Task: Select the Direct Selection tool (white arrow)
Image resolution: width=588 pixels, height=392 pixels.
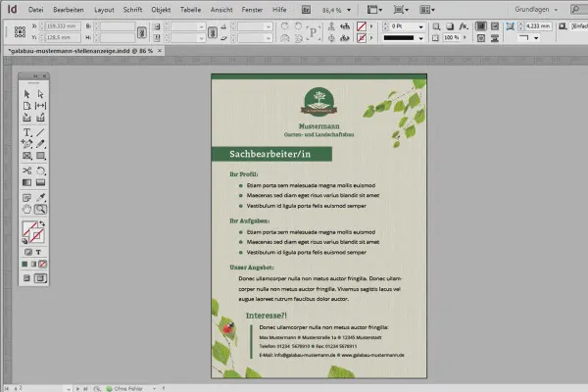Action: tap(40, 94)
